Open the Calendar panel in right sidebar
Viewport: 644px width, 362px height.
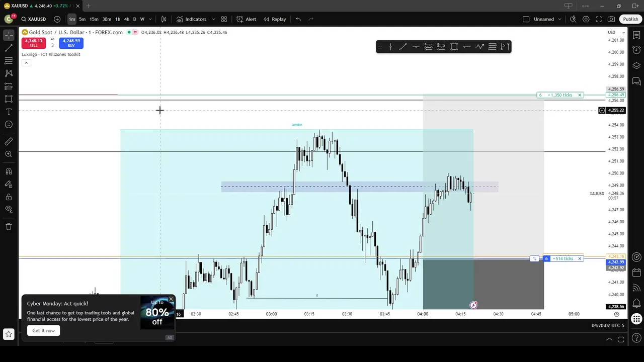coord(636,273)
